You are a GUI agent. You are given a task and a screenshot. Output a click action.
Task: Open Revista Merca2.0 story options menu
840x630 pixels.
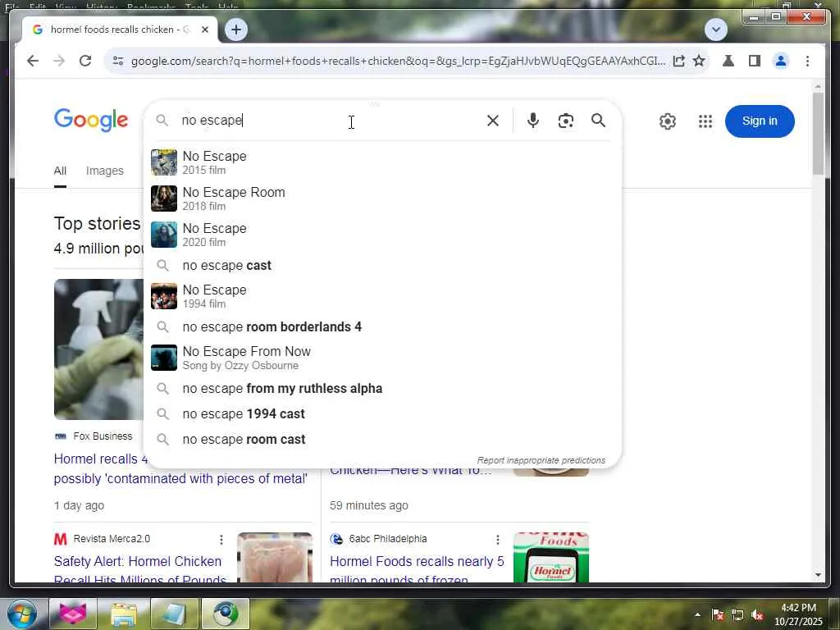[221, 540]
